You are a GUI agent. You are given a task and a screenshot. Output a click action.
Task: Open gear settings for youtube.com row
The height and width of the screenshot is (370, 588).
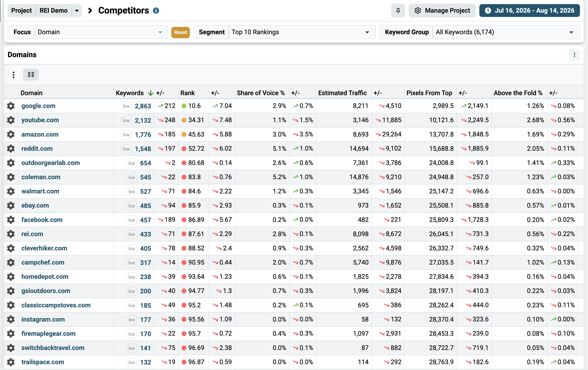coord(11,120)
